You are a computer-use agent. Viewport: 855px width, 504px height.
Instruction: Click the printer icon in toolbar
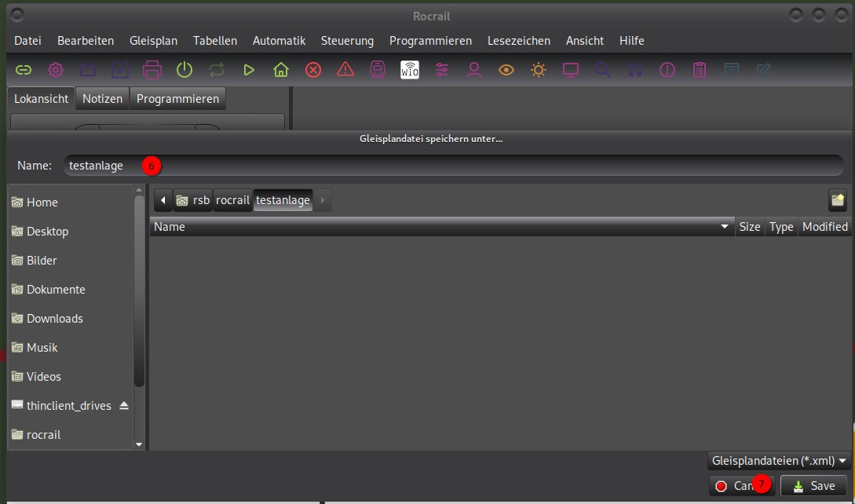(x=152, y=70)
